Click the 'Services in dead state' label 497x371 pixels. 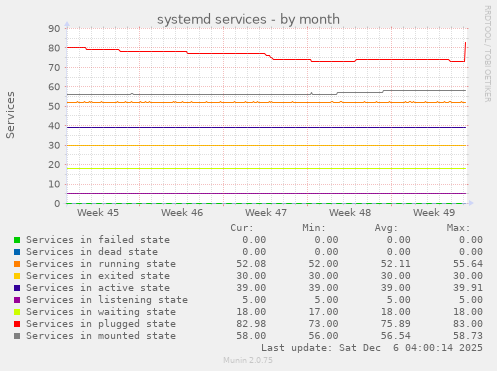point(92,252)
